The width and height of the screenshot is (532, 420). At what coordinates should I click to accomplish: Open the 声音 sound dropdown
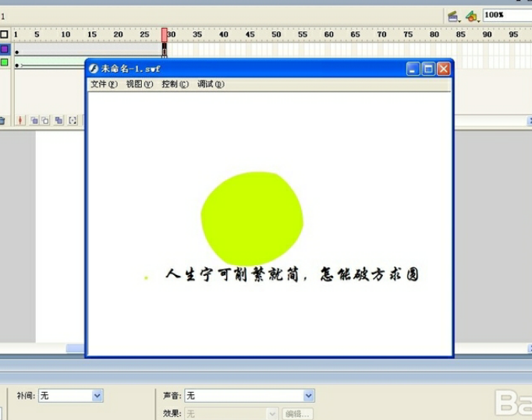coord(250,396)
